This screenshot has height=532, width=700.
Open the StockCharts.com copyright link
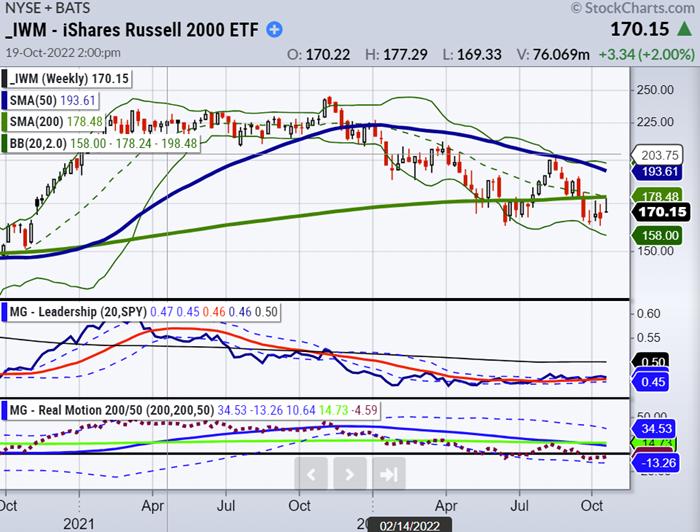click(635, 10)
